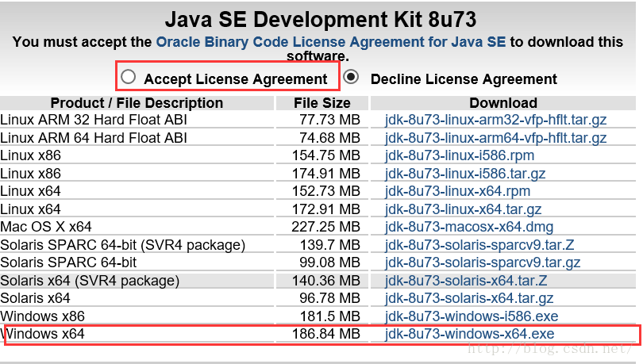
Task: Download jdk-8u73-solaris-x64.tar.gz
Action: coord(468,298)
